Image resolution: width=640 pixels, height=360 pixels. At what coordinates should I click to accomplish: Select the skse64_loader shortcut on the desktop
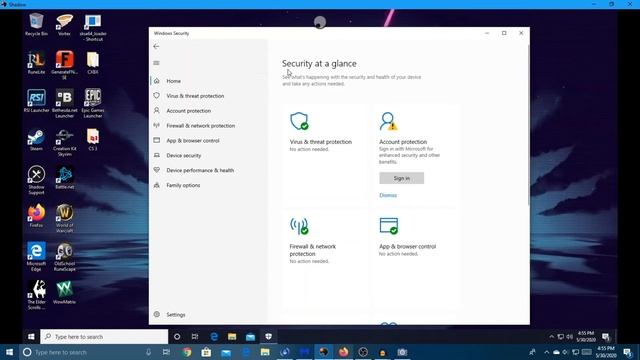pos(93,28)
